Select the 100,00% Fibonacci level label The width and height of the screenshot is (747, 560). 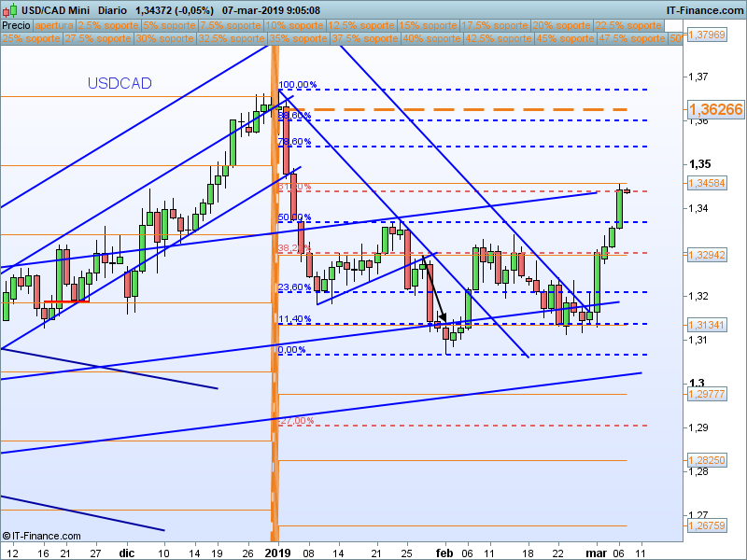pos(297,85)
